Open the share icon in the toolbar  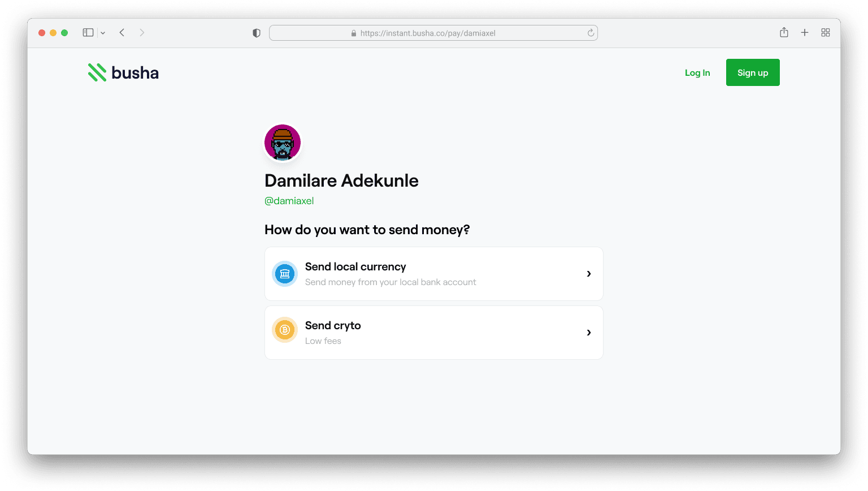pyautogui.click(x=784, y=32)
